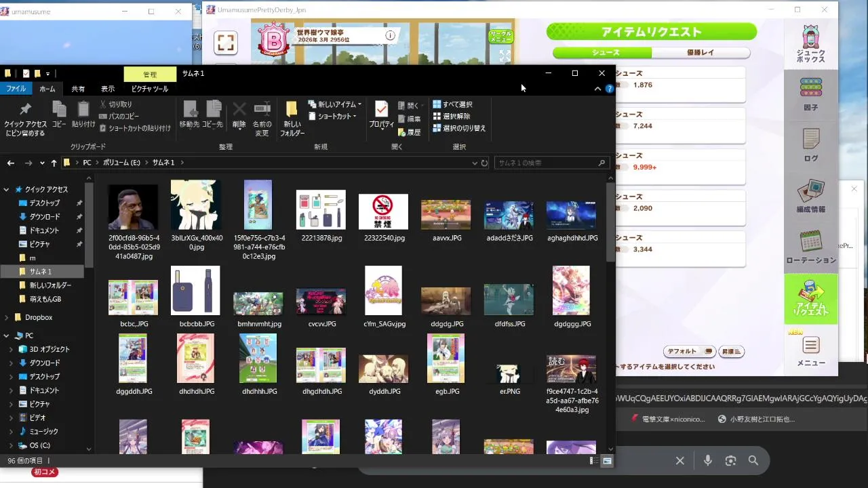Click ボリューム (E:) in the address path

[122, 163]
